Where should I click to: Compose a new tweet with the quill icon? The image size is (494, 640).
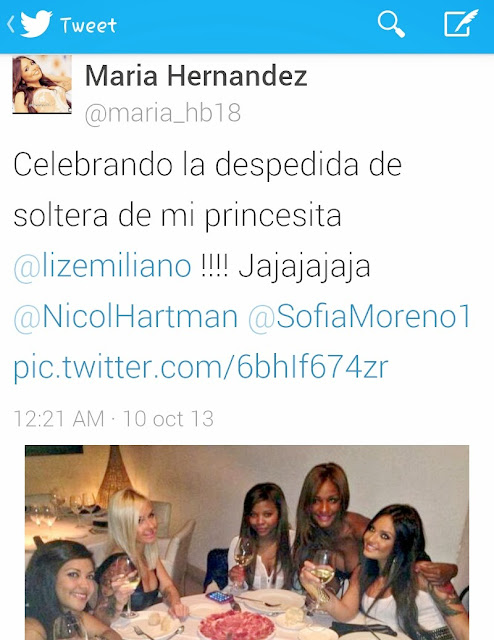tap(461, 23)
